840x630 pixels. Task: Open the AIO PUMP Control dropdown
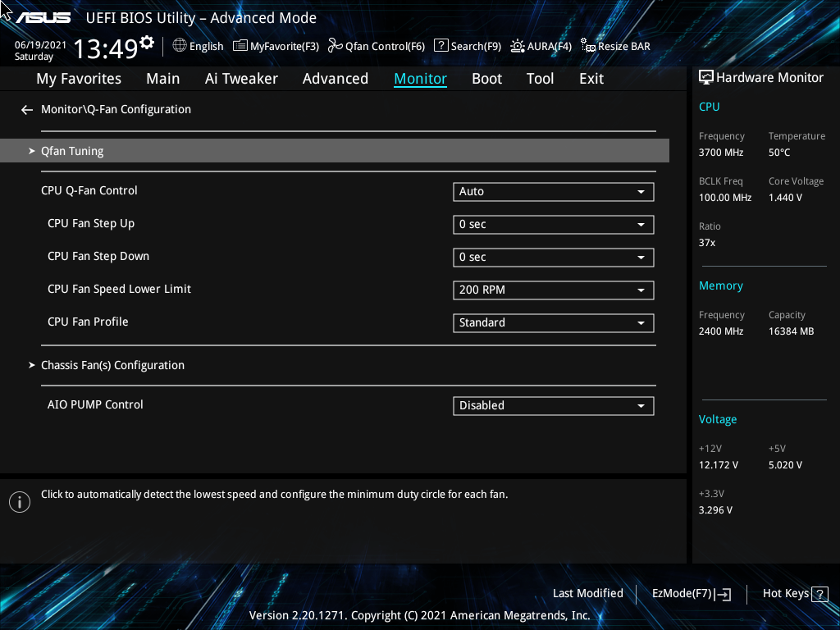pos(553,405)
